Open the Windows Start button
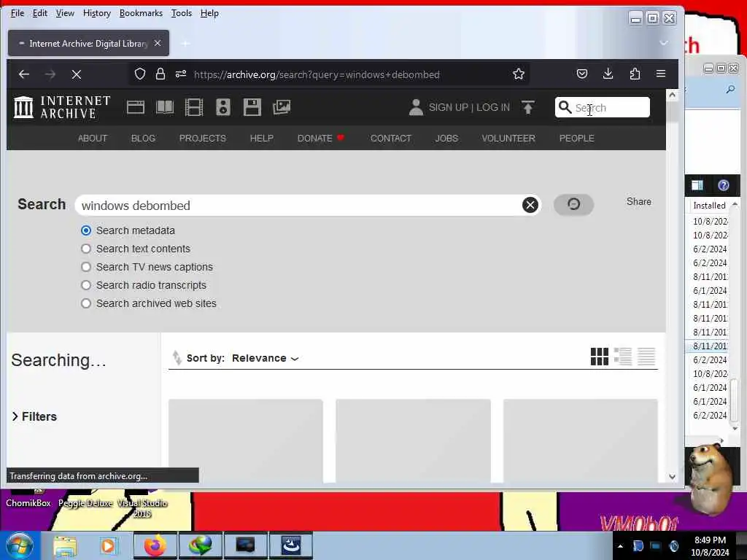Screen dimensions: 747x560 [18, 545]
